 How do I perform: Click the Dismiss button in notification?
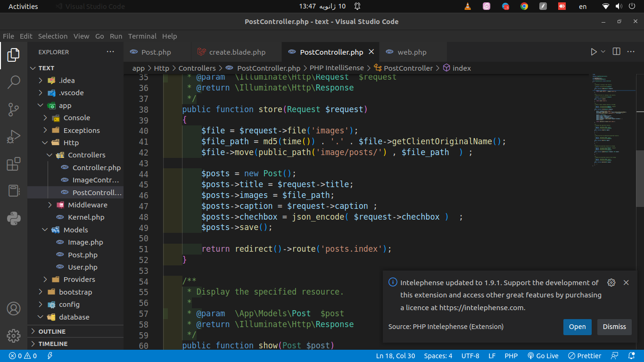click(614, 327)
